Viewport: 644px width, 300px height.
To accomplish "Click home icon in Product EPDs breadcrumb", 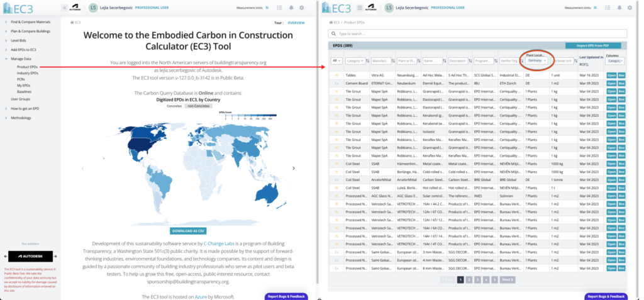I will pos(331,22).
